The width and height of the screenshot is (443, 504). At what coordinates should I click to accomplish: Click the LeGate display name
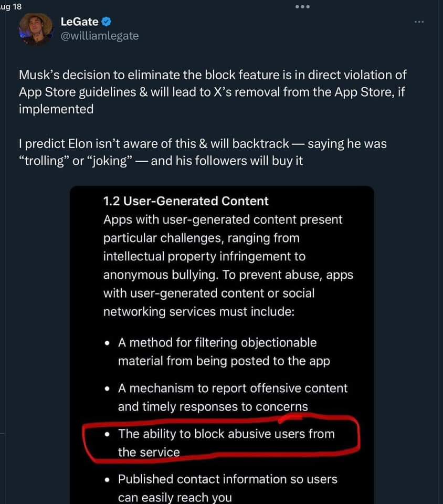[x=80, y=22]
